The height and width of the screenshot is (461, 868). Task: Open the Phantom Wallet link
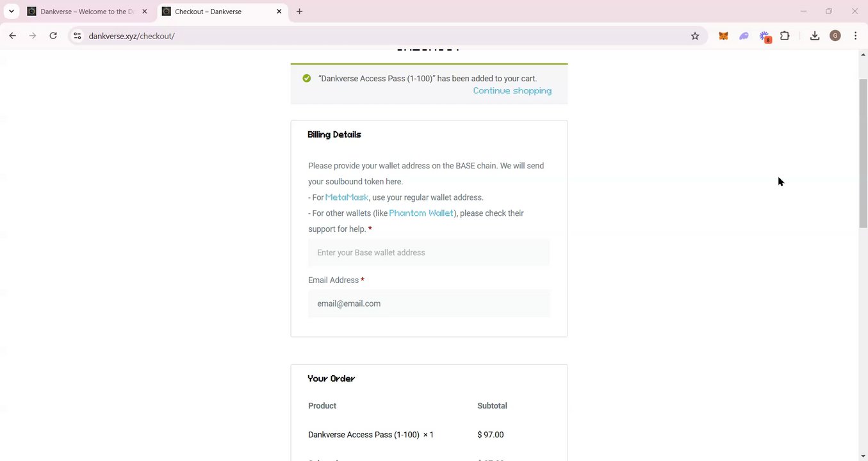(421, 213)
